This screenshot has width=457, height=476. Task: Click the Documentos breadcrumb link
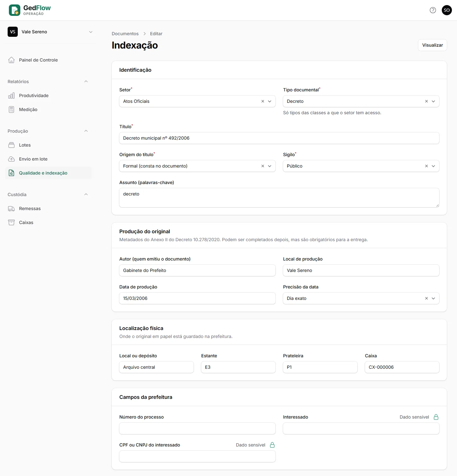coord(125,34)
